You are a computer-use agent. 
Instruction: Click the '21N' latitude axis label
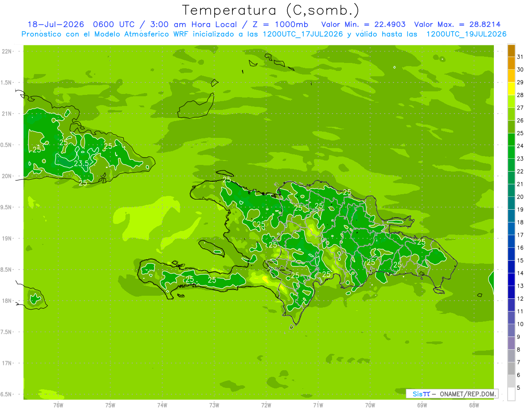tap(7, 114)
